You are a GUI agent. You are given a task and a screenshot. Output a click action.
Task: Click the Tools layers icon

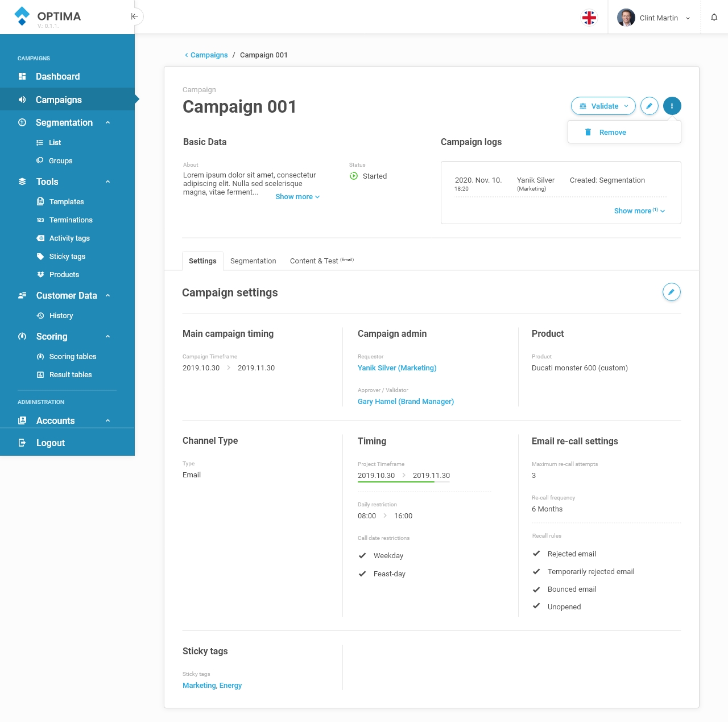22,181
